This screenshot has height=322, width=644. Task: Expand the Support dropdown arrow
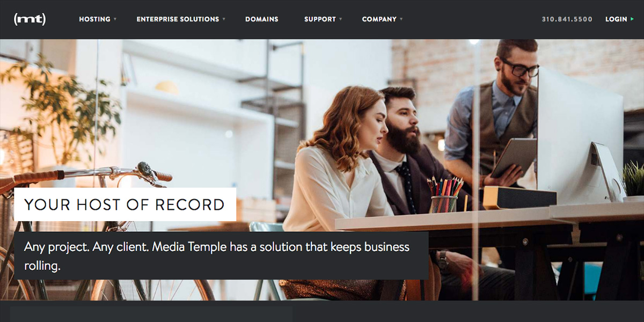pos(340,19)
